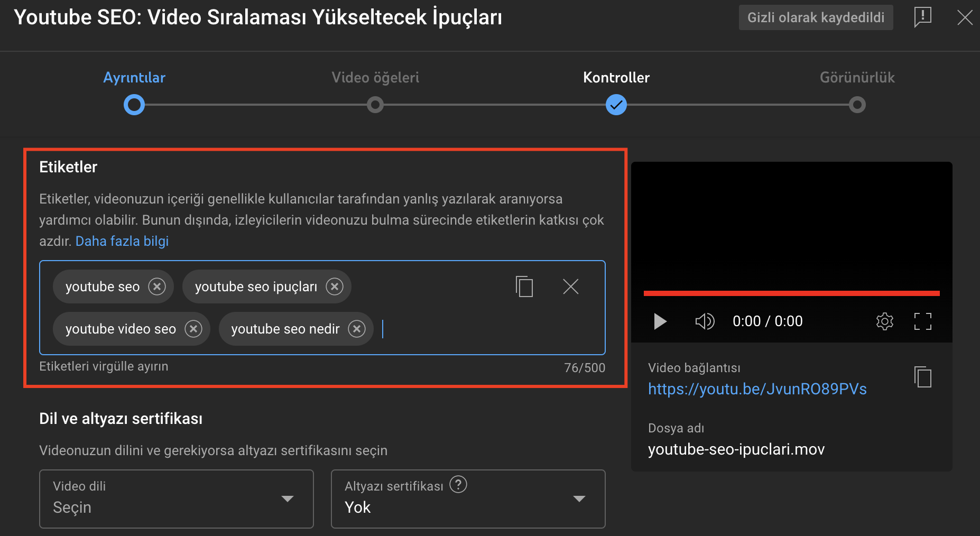Click the video title at the top

click(258, 17)
